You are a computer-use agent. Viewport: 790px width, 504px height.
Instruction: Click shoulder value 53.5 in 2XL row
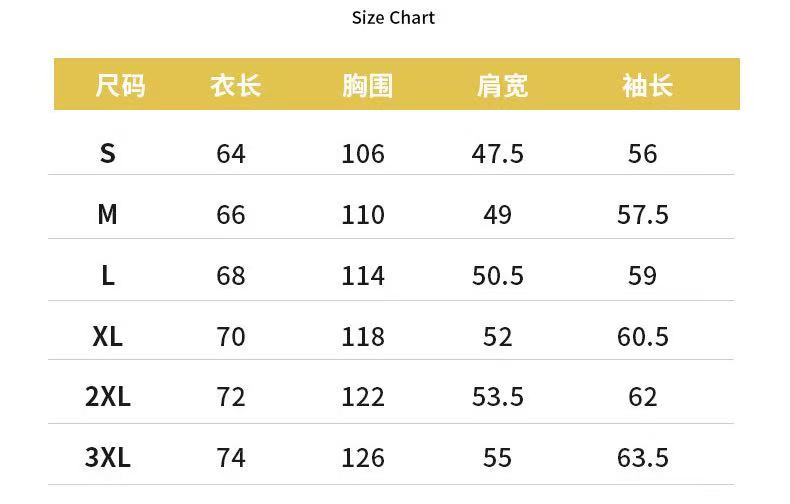click(x=498, y=397)
